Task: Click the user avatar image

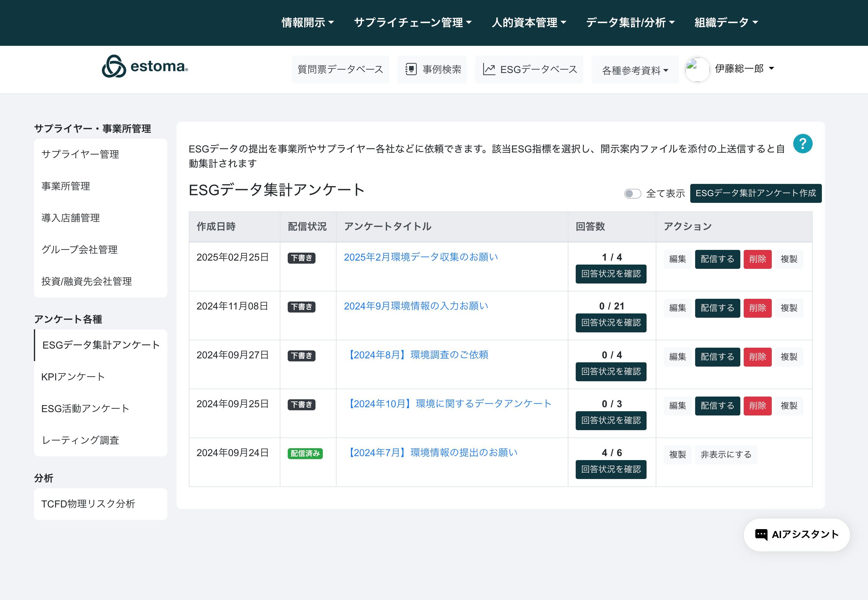Action: pyautogui.click(x=697, y=69)
